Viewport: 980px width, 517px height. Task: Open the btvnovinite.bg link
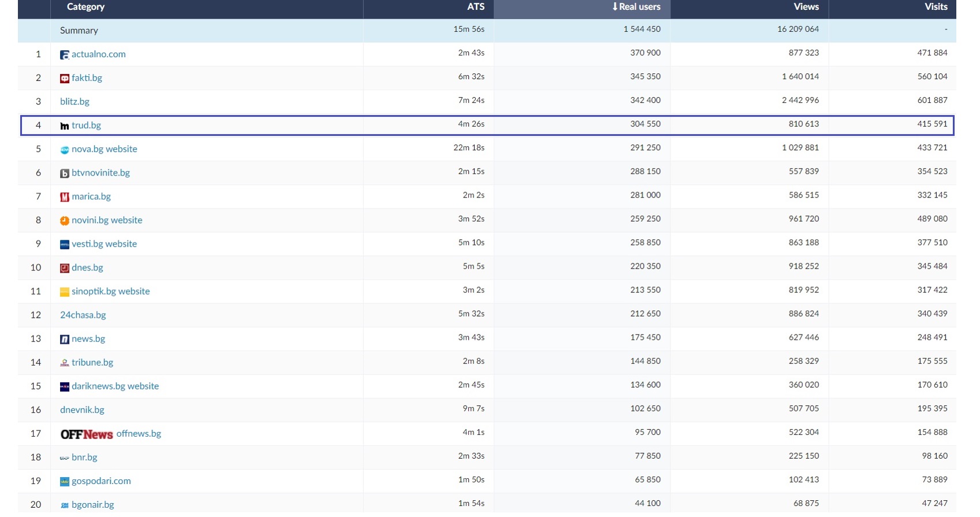(100, 173)
